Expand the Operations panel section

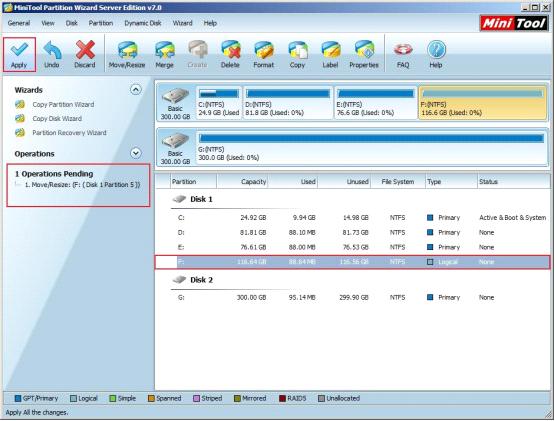coord(136,153)
